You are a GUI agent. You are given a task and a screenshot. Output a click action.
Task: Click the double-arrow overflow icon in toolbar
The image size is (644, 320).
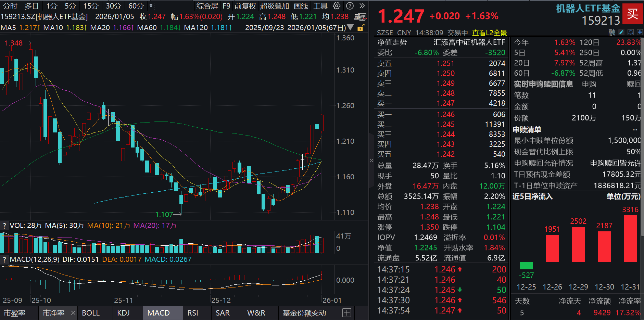point(362,6)
